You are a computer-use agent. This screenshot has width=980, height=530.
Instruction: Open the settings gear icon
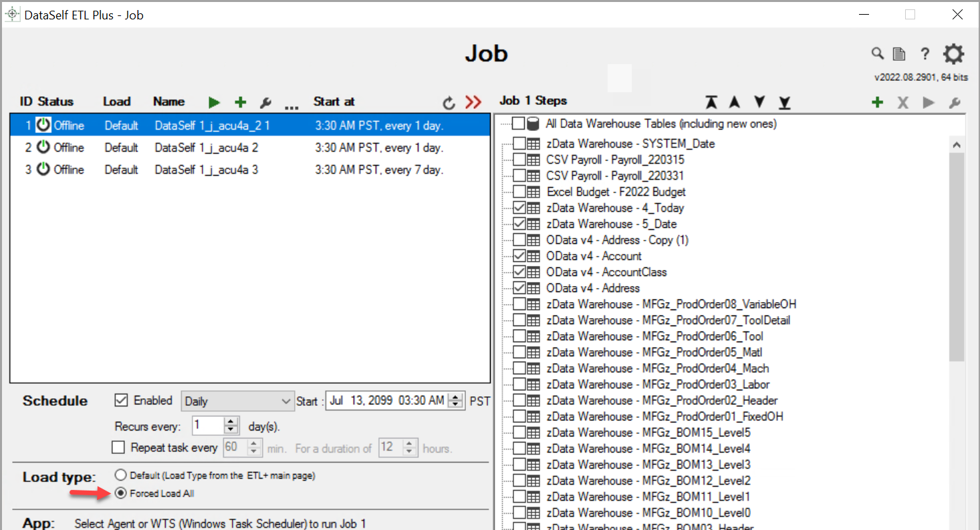pos(953,54)
